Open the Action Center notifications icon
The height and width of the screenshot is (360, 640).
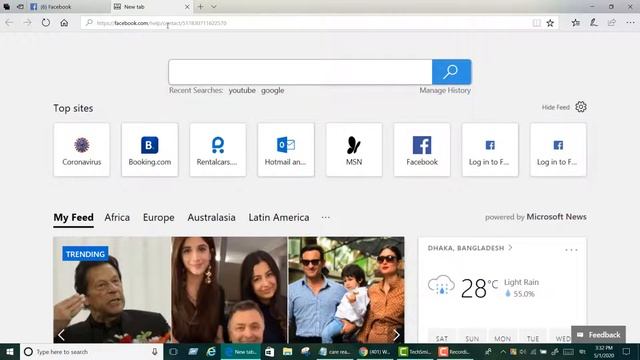[627, 352]
